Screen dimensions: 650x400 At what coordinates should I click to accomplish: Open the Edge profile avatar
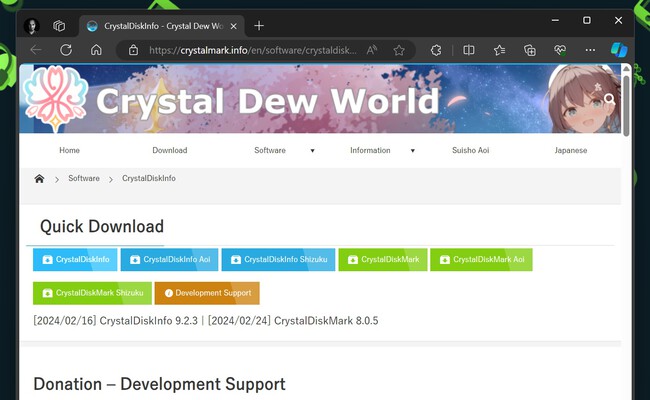[x=32, y=26]
